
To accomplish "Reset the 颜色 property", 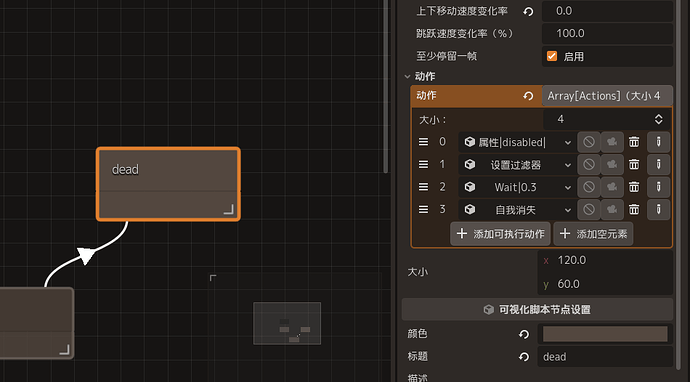I will click(x=524, y=334).
